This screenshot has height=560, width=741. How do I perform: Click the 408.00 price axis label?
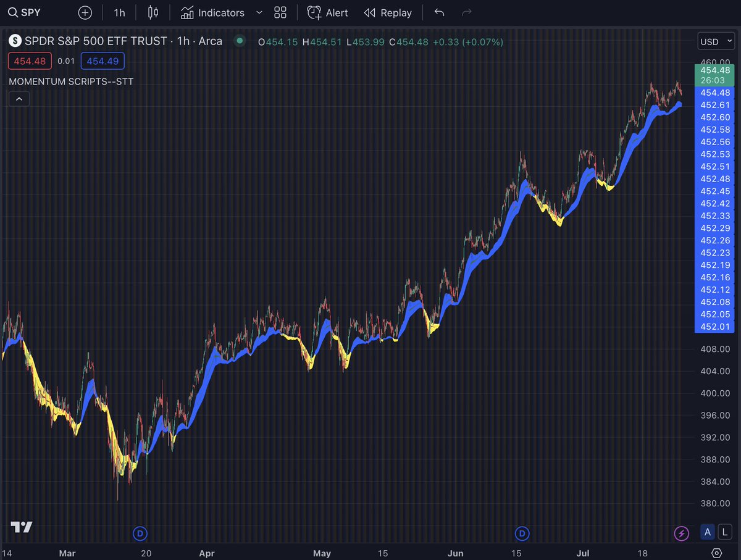pos(715,349)
